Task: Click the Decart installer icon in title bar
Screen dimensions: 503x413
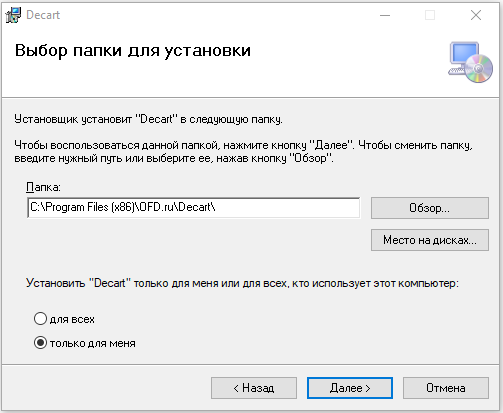Action: point(14,15)
